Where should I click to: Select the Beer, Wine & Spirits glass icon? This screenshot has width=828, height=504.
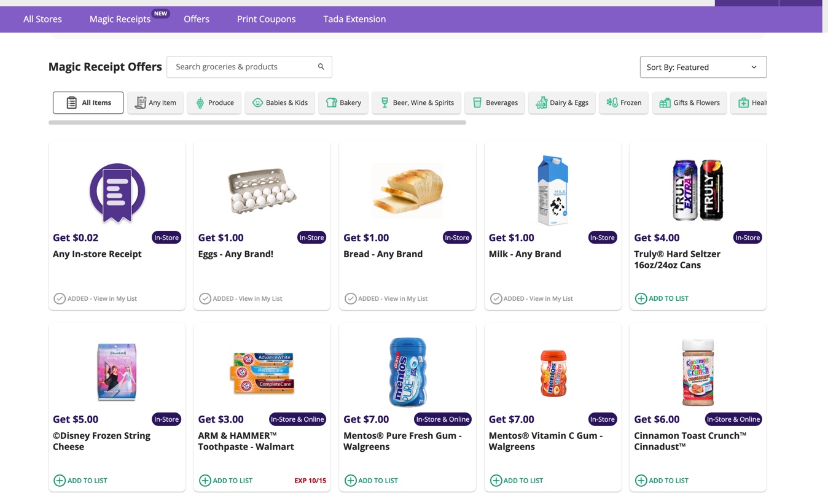385,103
